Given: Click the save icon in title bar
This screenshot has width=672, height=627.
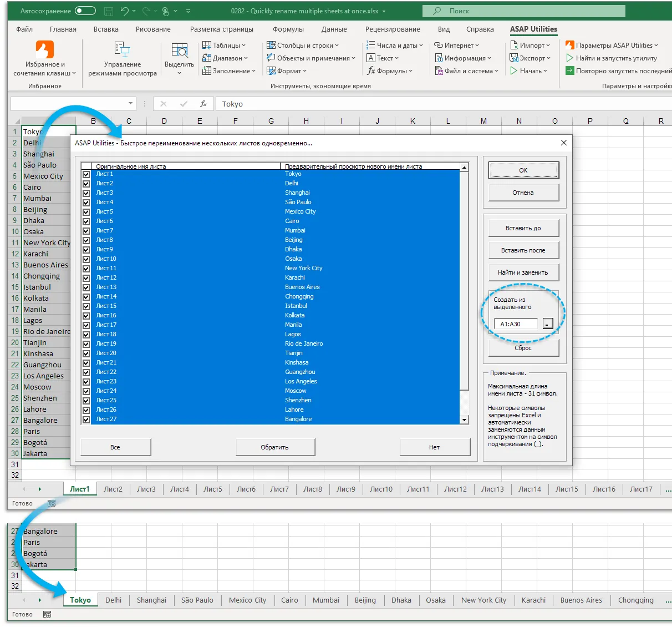Looking at the screenshot, I should pos(109,11).
